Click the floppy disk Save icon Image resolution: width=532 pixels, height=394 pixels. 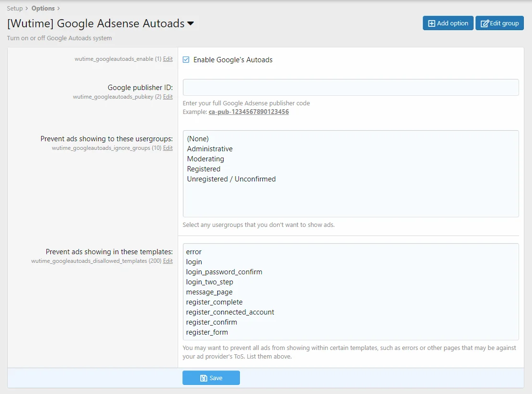click(x=204, y=378)
